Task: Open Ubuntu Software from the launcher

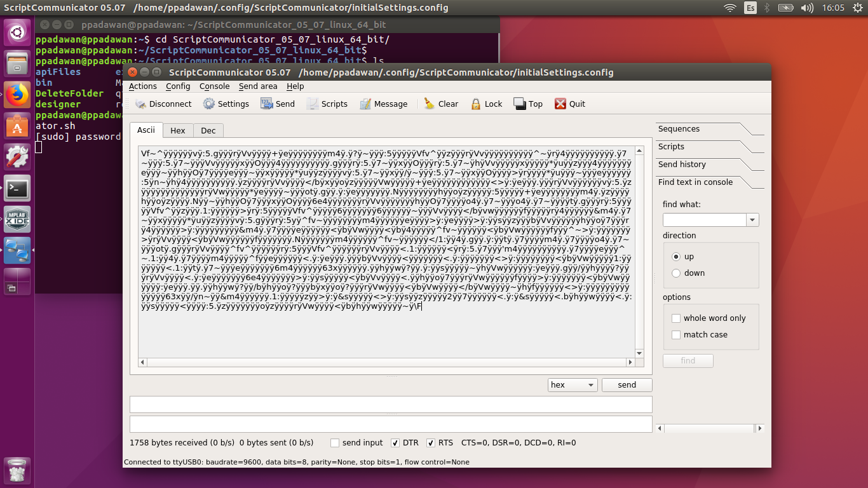Action: pyautogui.click(x=17, y=126)
